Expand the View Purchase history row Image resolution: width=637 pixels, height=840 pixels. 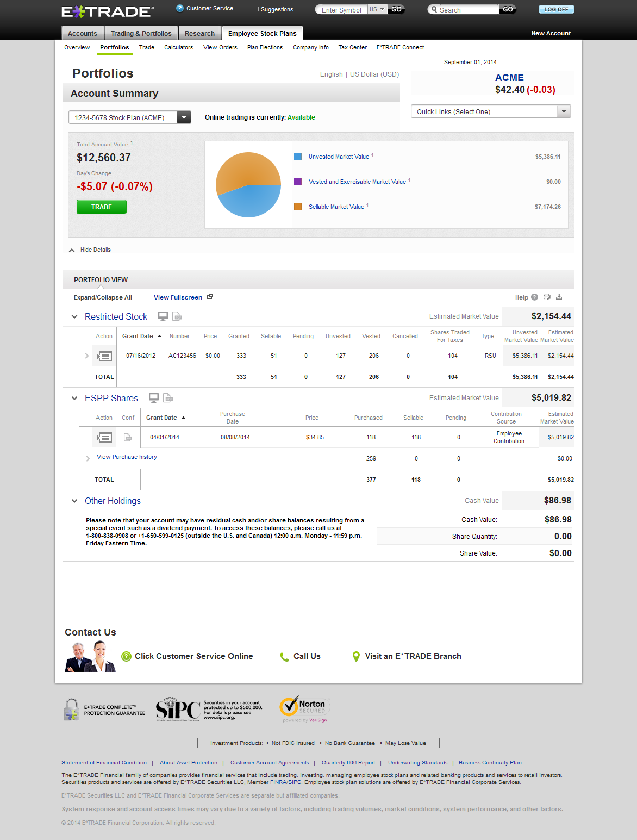[x=88, y=458]
